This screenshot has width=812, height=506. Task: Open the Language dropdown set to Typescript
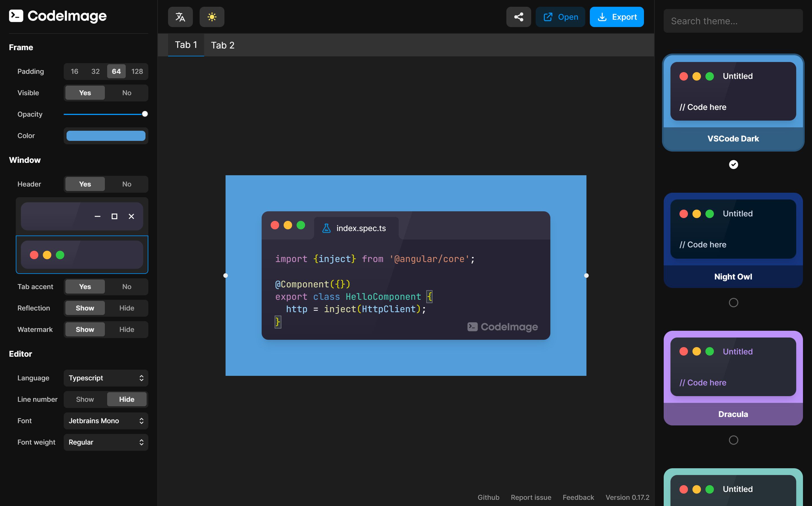(105, 378)
